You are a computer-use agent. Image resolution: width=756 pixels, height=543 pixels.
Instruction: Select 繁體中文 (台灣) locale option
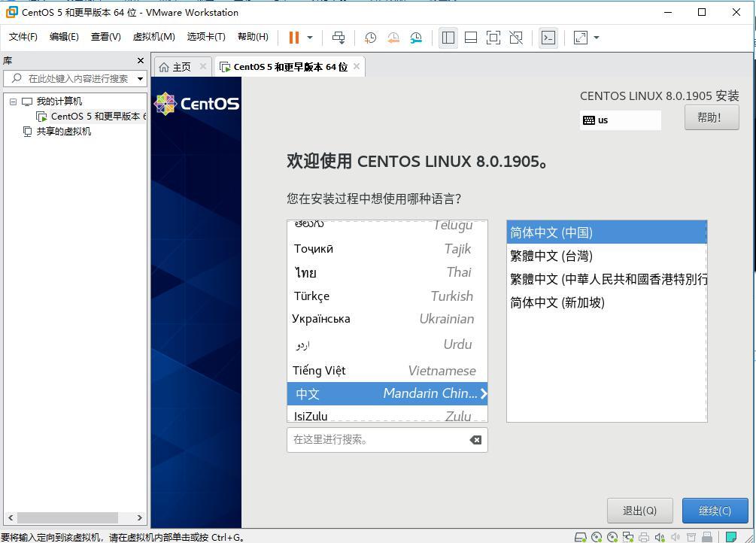pyautogui.click(x=606, y=256)
